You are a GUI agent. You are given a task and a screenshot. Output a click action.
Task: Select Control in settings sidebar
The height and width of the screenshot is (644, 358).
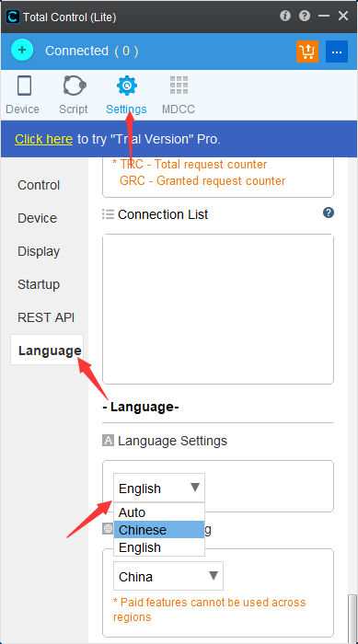pyautogui.click(x=39, y=185)
